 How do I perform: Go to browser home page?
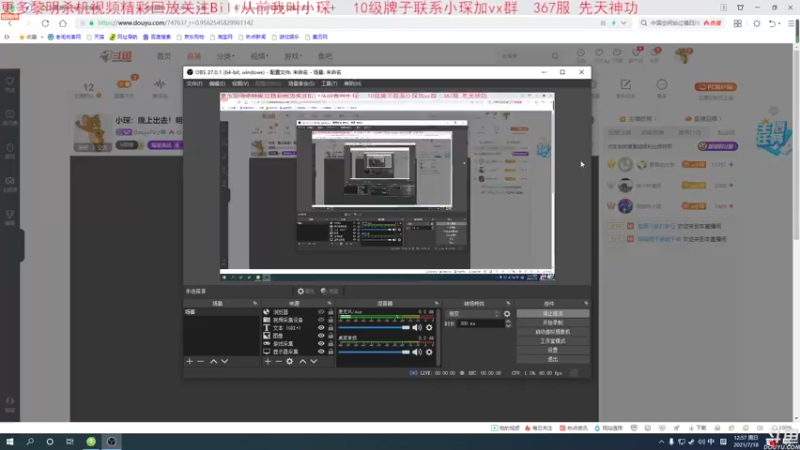[x=63, y=23]
